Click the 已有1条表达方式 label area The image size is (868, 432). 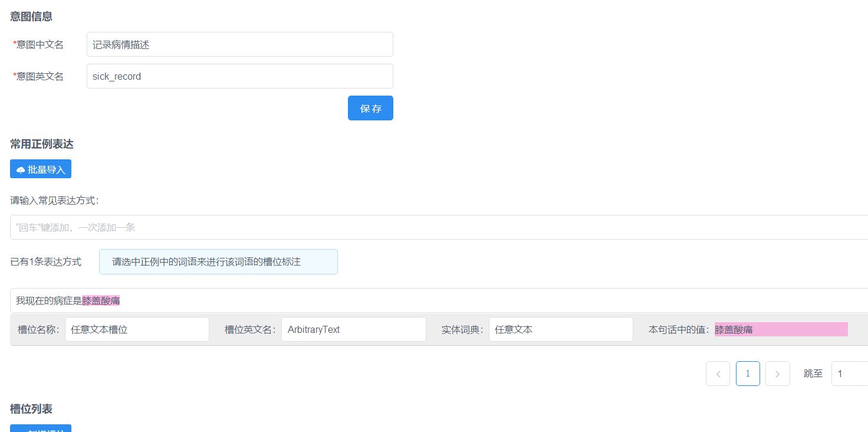[x=46, y=261]
